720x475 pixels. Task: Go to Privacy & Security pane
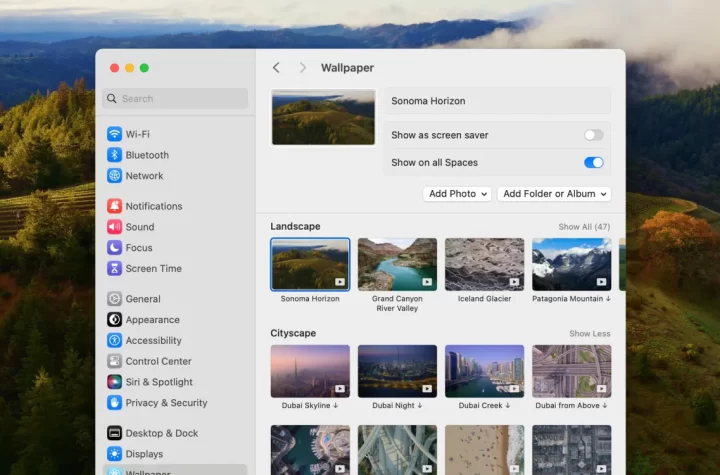[x=166, y=403]
